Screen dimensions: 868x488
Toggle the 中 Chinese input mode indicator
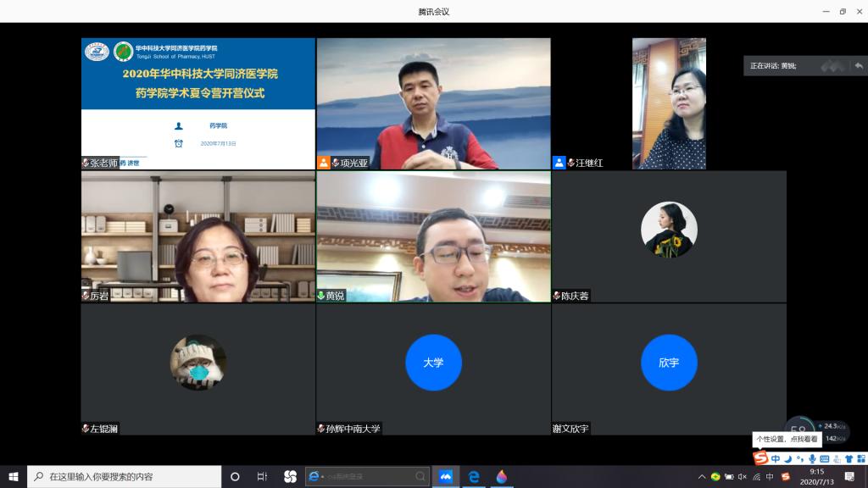776,458
